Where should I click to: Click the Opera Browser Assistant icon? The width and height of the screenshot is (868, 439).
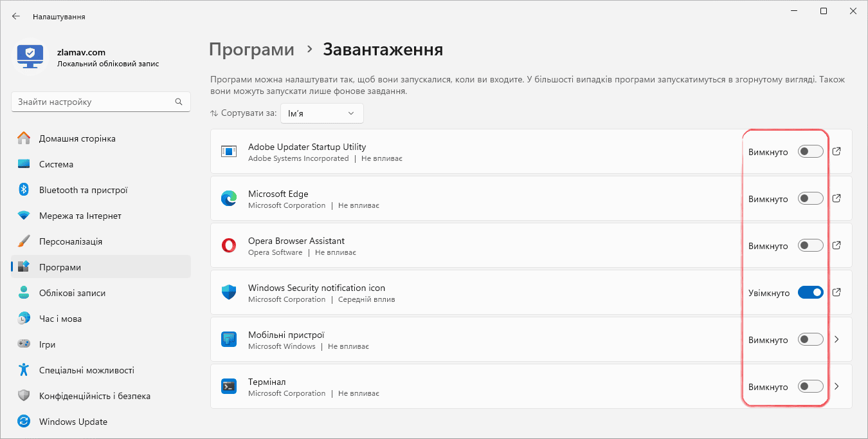tap(229, 246)
